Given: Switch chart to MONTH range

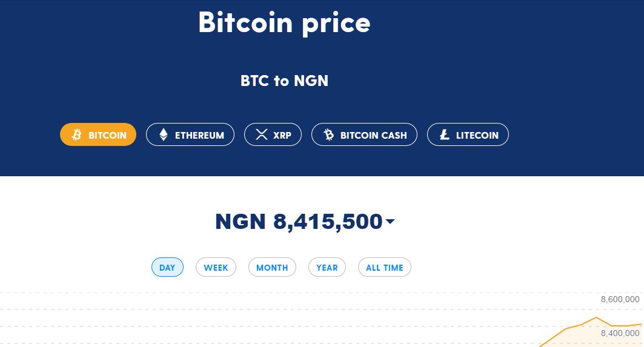Looking at the screenshot, I should point(272,267).
